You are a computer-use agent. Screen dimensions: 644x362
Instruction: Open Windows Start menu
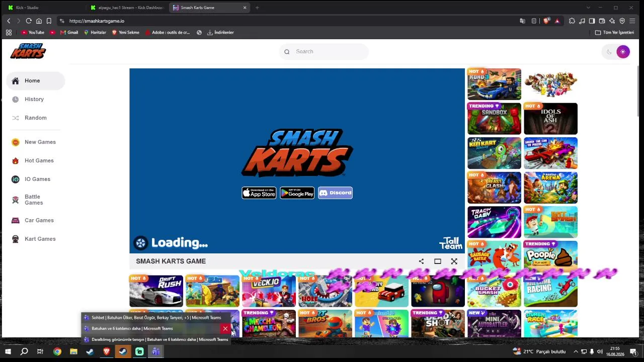(x=8, y=352)
